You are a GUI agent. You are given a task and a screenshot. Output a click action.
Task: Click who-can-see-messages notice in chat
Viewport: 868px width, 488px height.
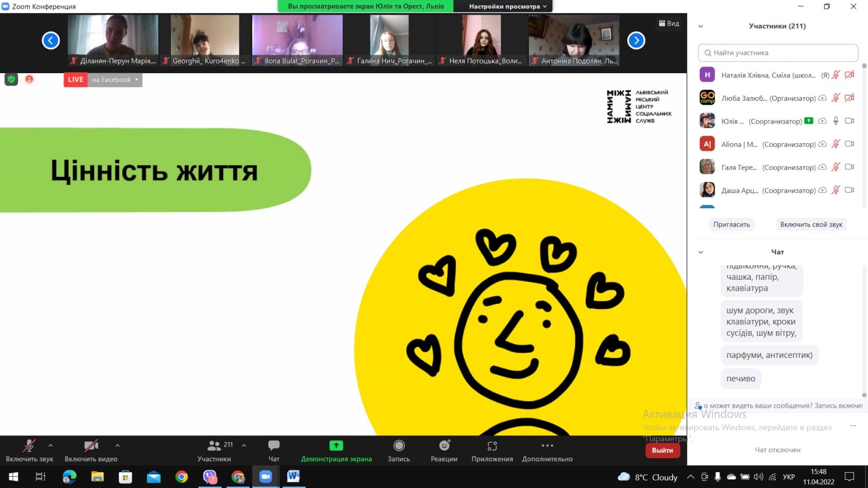tap(779, 406)
